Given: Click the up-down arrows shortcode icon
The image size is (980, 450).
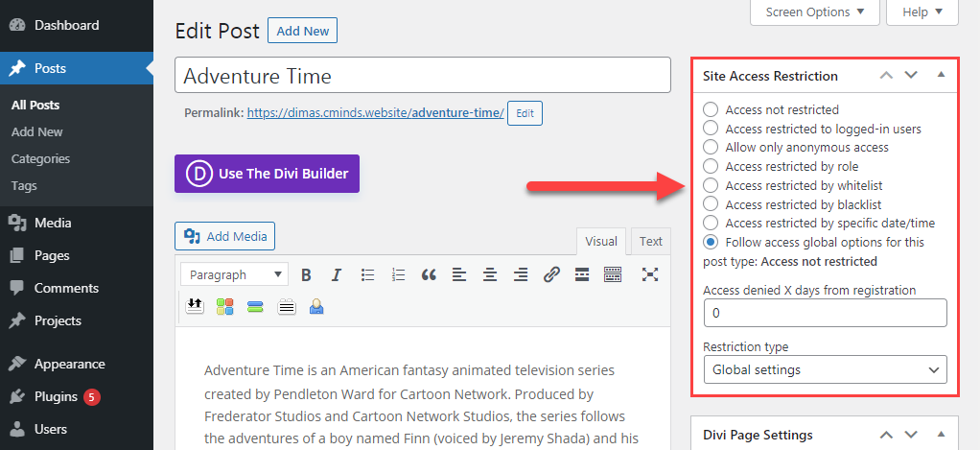Looking at the screenshot, I should [195, 306].
